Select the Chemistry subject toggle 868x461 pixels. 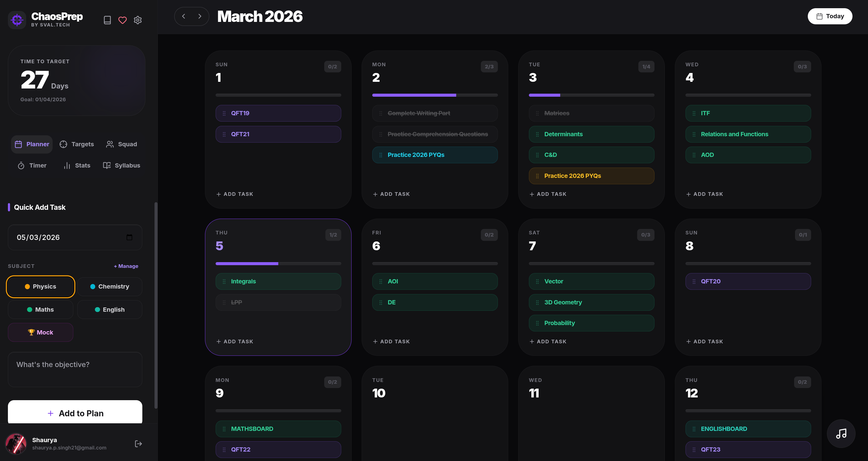tap(109, 286)
